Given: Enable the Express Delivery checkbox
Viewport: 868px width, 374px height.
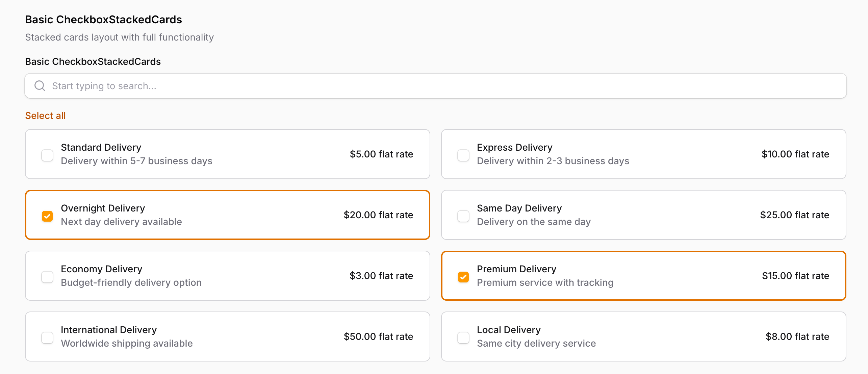Looking at the screenshot, I should tap(463, 155).
